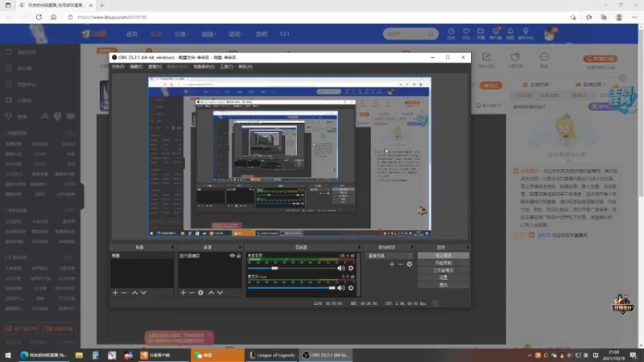Click the stop streaming button in OBS controls
644x362 pixels.
tap(444, 255)
